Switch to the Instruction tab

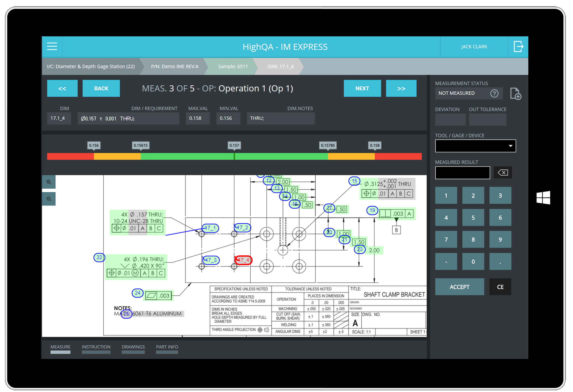(96, 347)
